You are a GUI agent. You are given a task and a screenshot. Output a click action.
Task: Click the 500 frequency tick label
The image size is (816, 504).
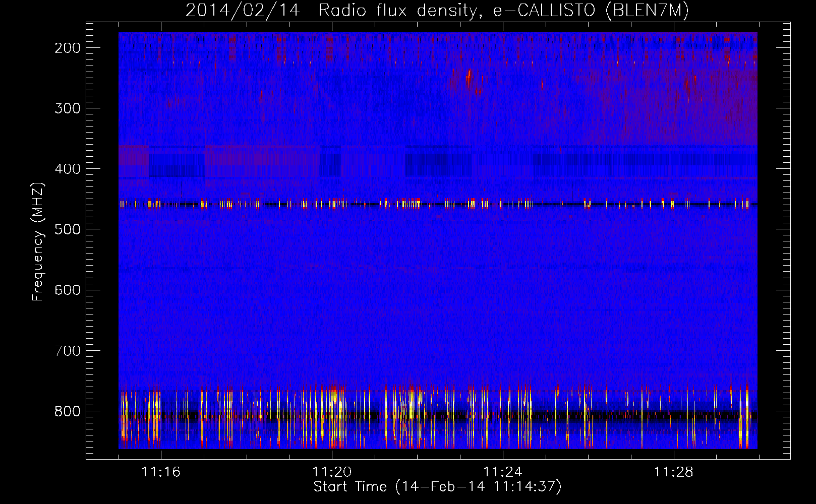tap(68, 229)
